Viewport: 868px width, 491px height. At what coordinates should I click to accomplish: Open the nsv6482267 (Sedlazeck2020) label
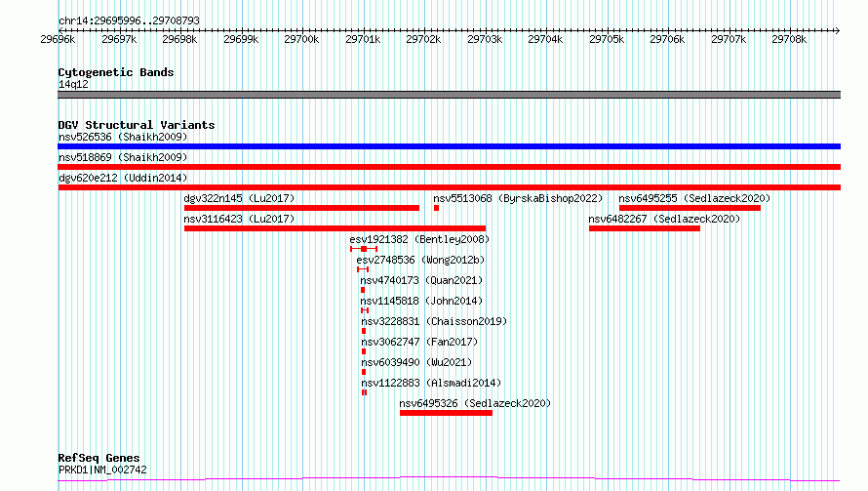[x=664, y=219]
